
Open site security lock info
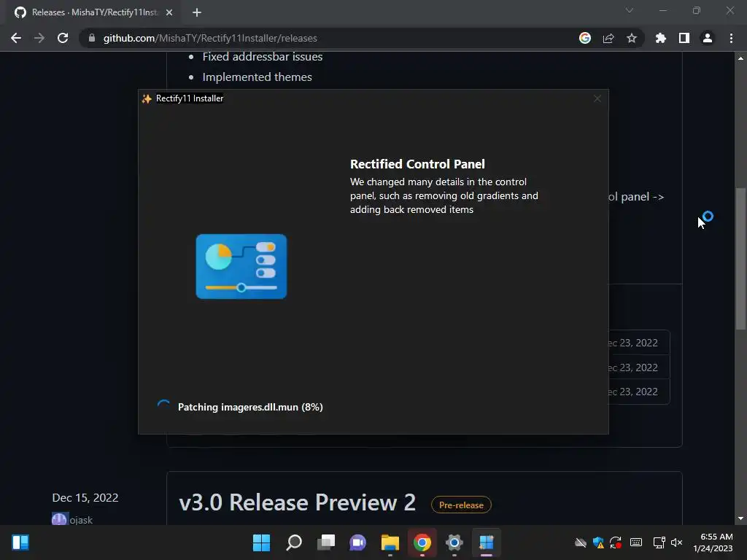[92, 38]
